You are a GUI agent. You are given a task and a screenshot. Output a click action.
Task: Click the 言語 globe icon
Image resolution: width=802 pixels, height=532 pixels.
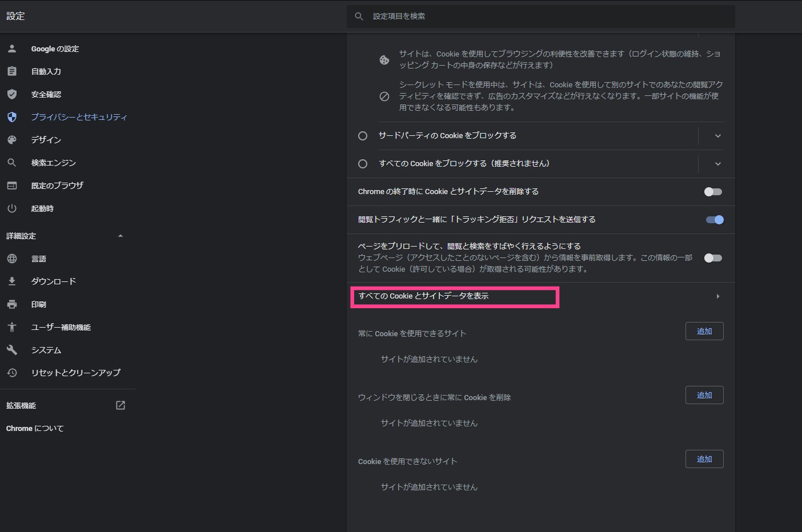[x=12, y=259]
